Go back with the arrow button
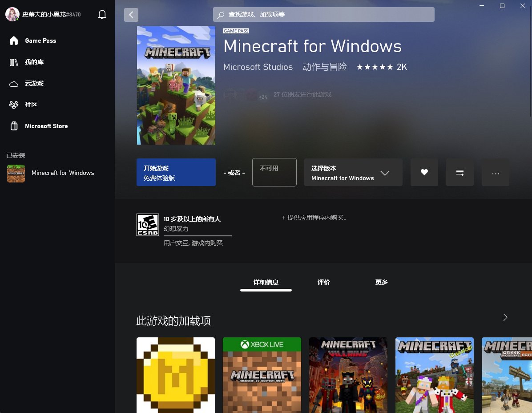Image resolution: width=532 pixels, height=413 pixels. (x=131, y=15)
